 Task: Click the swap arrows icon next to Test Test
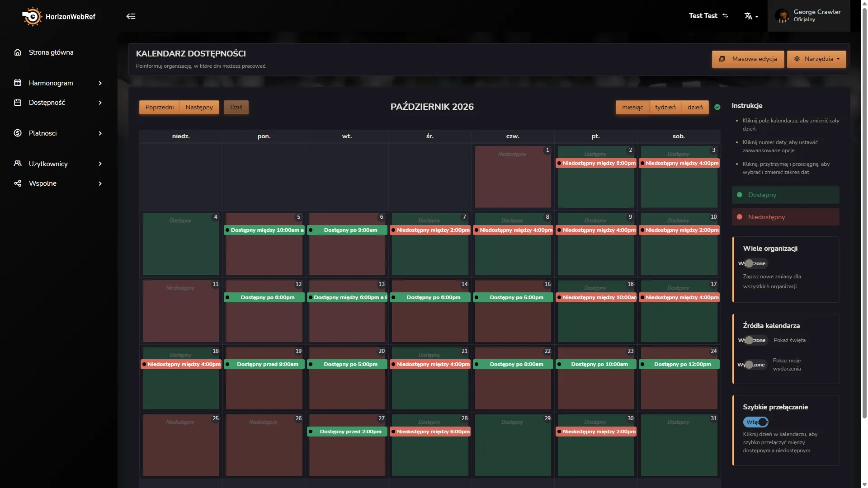click(725, 16)
